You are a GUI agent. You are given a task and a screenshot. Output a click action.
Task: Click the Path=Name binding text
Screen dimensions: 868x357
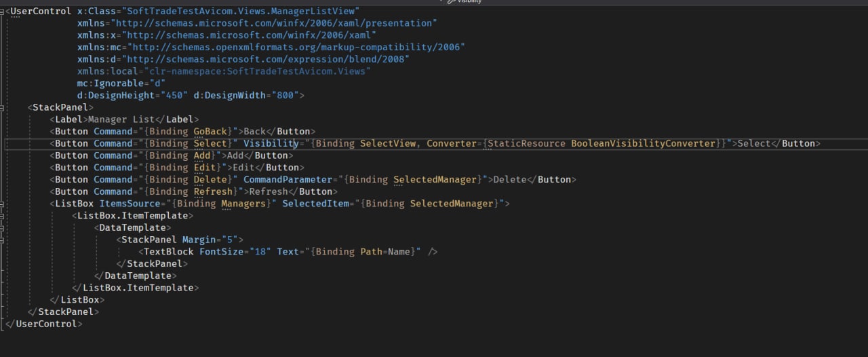coord(385,252)
